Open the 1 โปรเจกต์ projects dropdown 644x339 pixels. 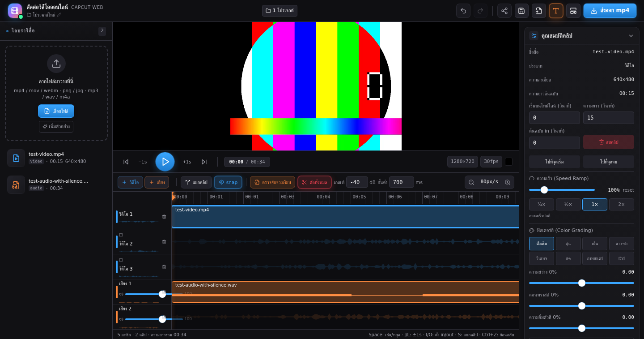(280, 11)
